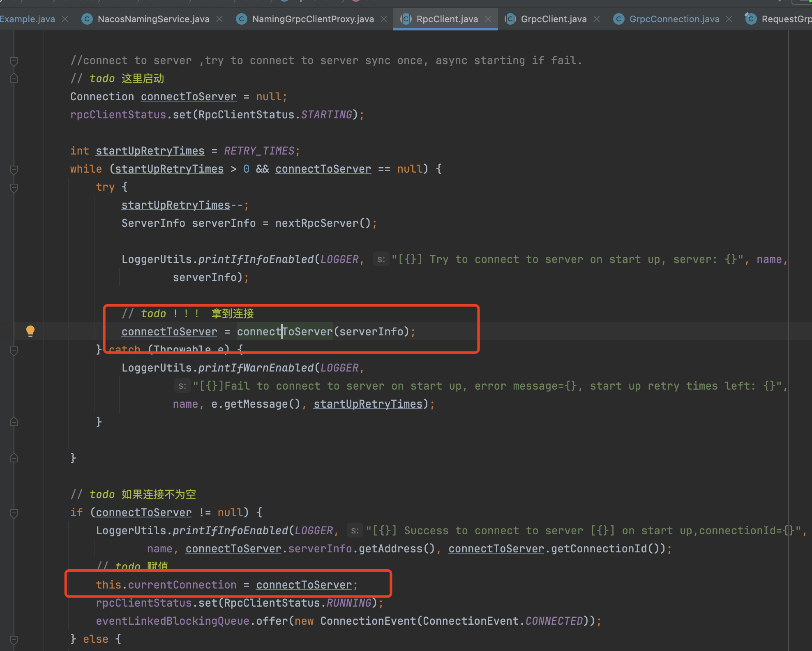Click the class icon on NacosNamingService.java tab
This screenshot has height=651, width=812.
[x=87, y=19]
